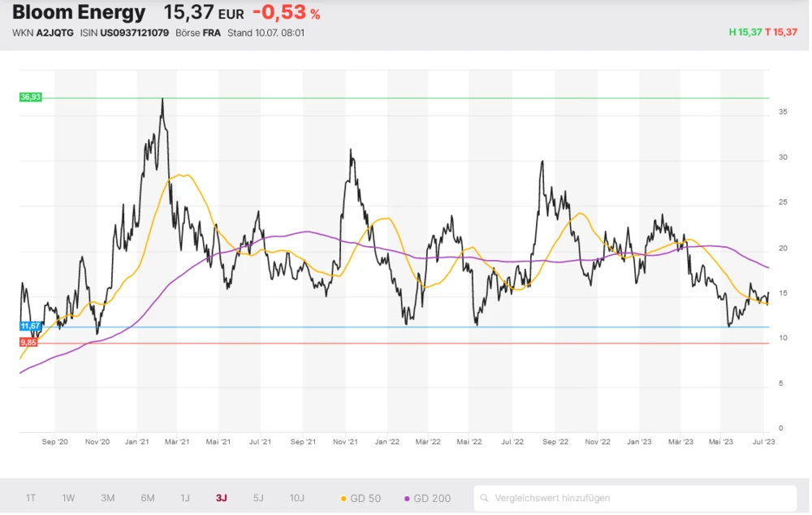The height and width of the screenshot is (515, 812).
Task: Switch to the 6M time range
Action: click(147, 498)
